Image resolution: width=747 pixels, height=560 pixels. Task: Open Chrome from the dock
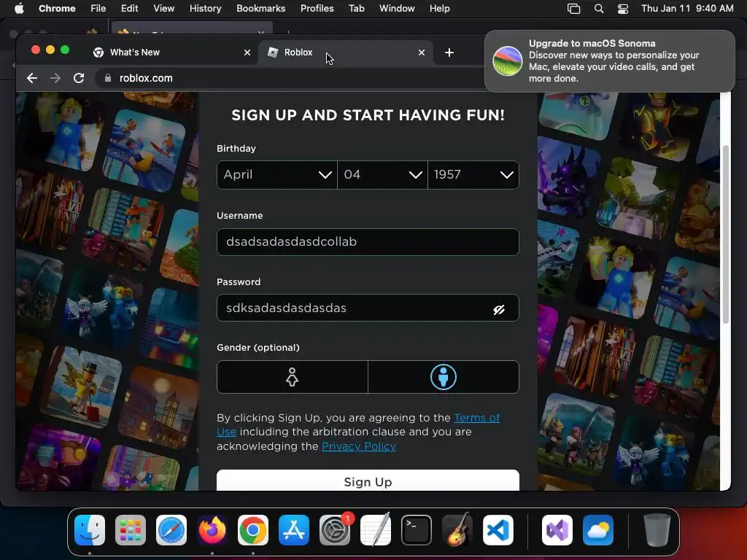253,530
